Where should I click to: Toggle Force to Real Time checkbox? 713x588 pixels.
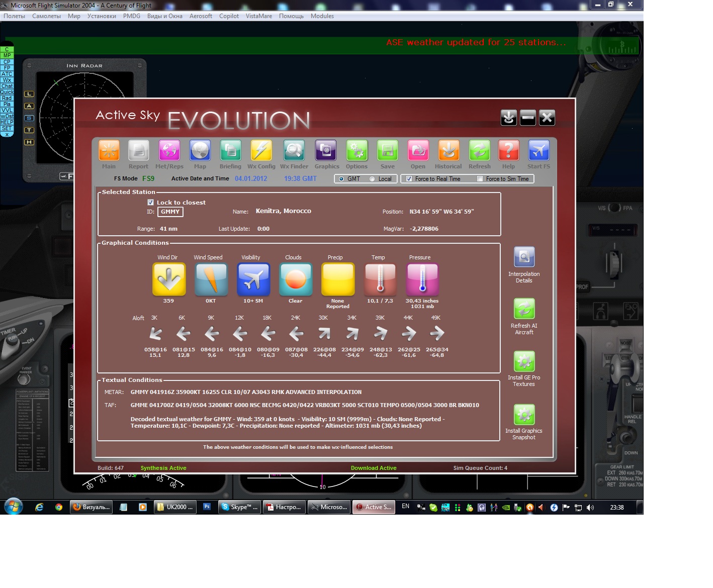pos(409,179)
